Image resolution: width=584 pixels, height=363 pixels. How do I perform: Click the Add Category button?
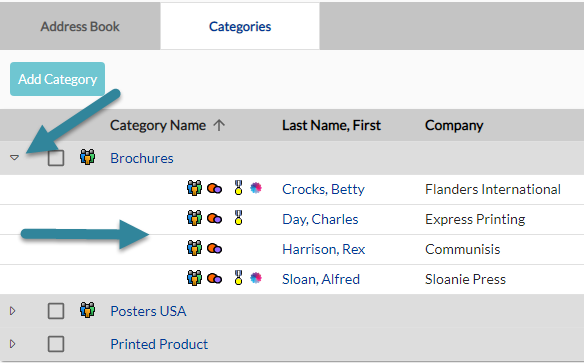pos(57,79)
